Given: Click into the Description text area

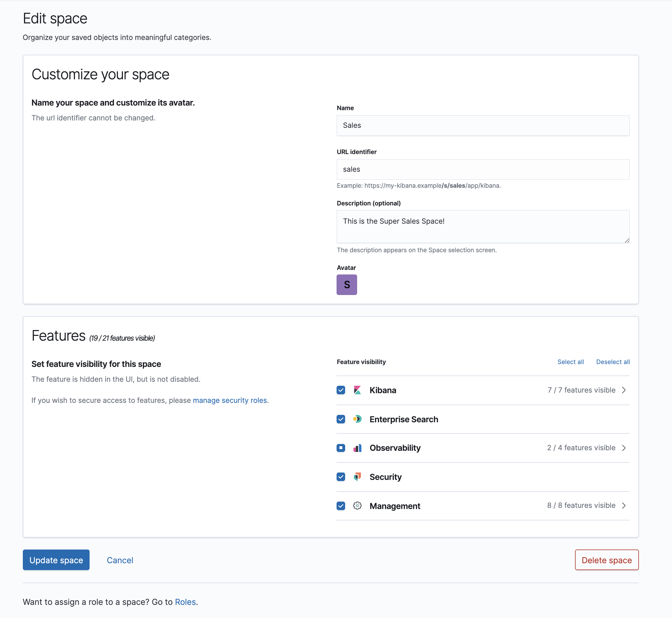Looking at the screenshot, I should click(483, 226).
